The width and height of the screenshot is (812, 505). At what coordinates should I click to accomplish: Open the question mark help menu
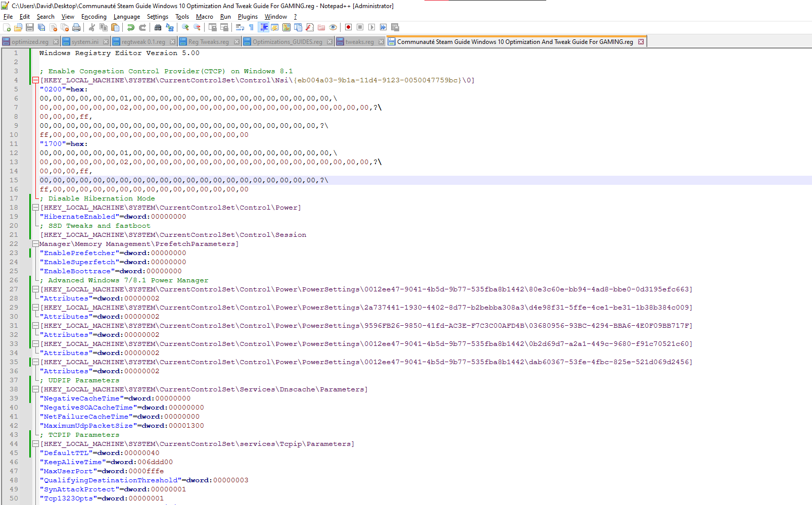pyautogui.click(x=296, y=17)
